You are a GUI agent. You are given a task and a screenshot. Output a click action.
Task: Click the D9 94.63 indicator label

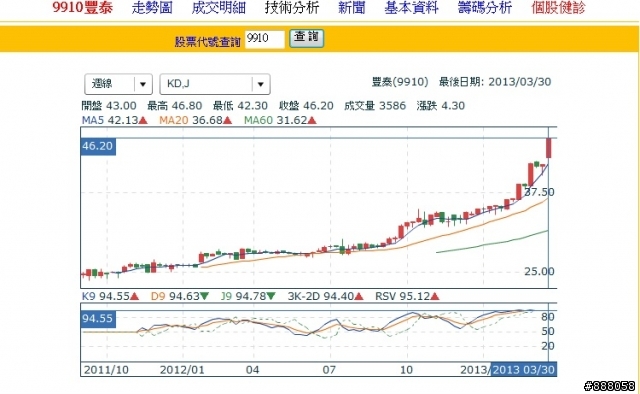coord(180,296)
